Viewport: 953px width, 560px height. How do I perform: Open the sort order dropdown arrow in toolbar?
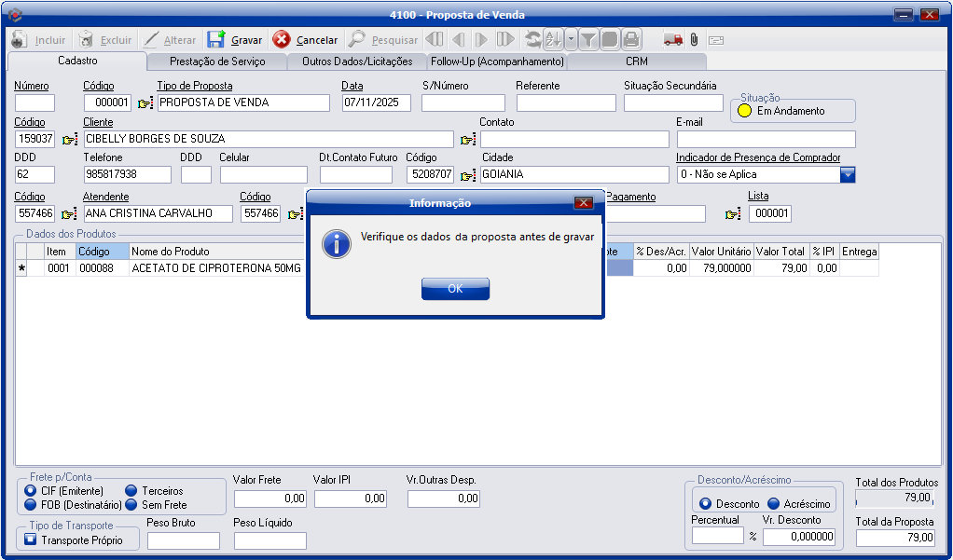[x=571, y=40]
